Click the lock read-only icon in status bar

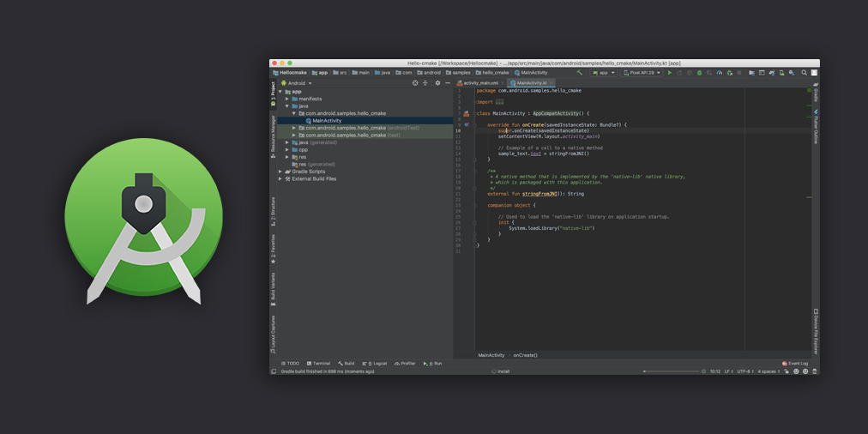coord(787,371)
